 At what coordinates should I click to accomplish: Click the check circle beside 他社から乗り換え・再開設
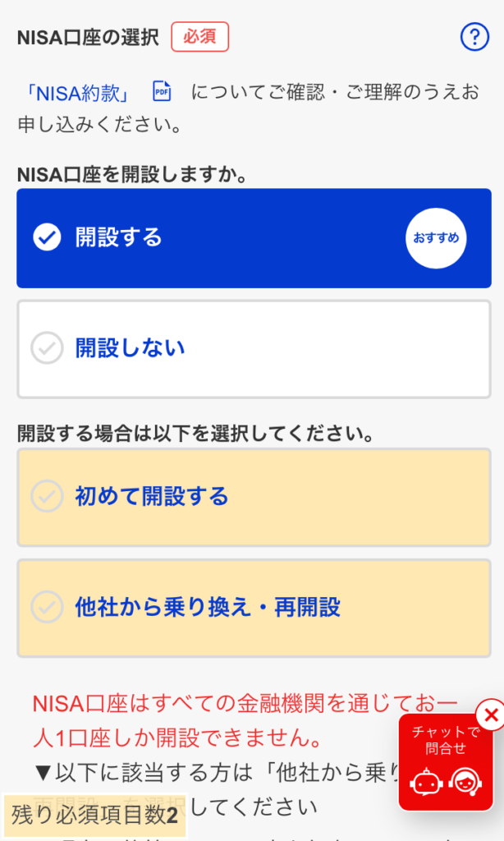coord(47,608)
